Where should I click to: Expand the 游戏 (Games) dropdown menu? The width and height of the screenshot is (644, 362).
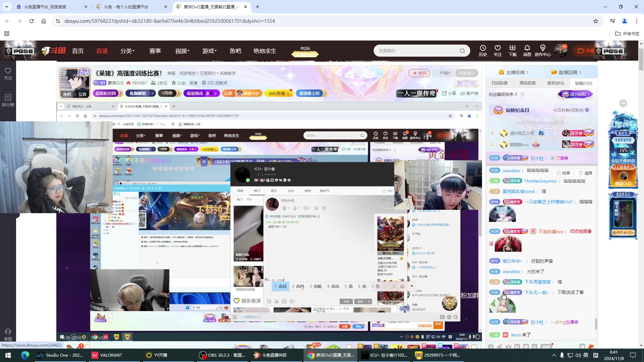point(209,51)
